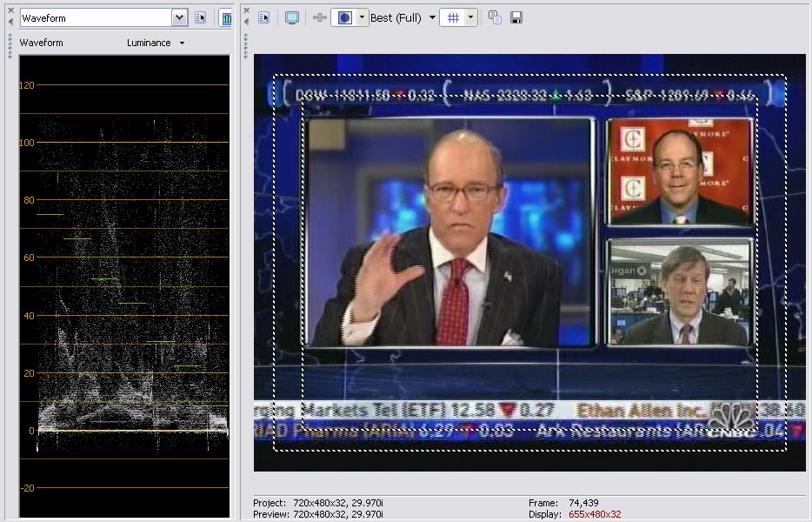This screenshot has height=522, width=812.
Task: Toggle the update scopes while playing icon
Action: (x=226, y=17)
